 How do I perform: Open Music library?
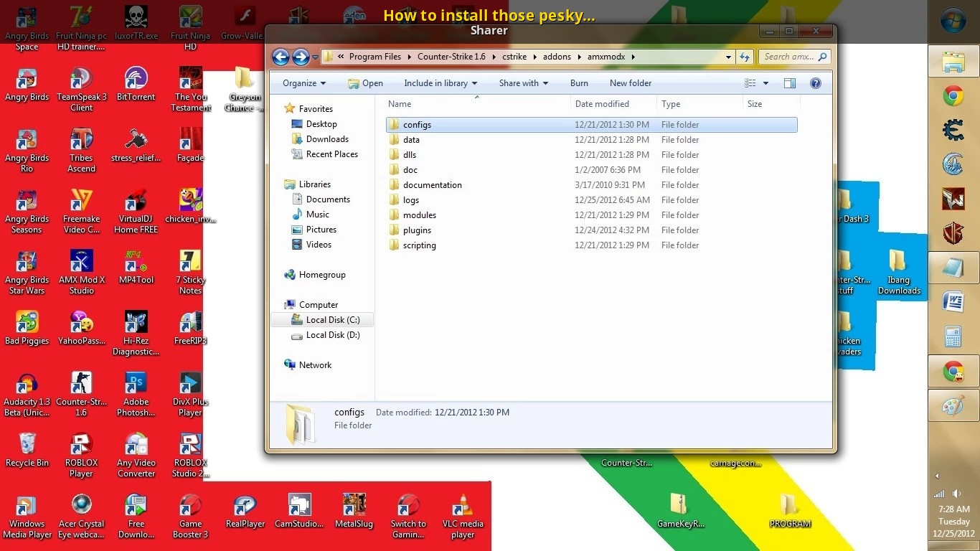(318, 215)
